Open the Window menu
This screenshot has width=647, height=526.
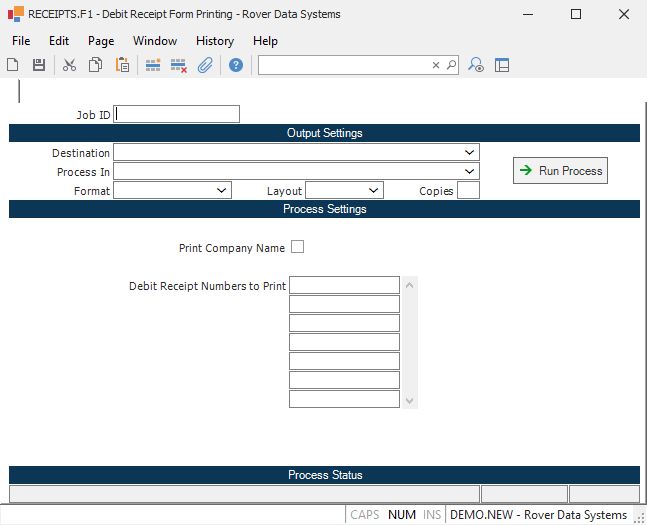[155, 41]
